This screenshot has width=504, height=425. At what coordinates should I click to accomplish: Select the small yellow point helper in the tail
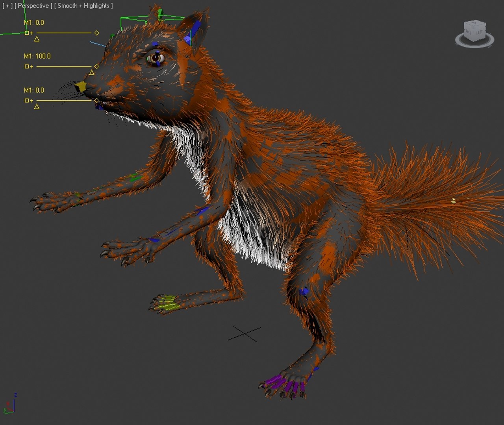tap(454, 200)
